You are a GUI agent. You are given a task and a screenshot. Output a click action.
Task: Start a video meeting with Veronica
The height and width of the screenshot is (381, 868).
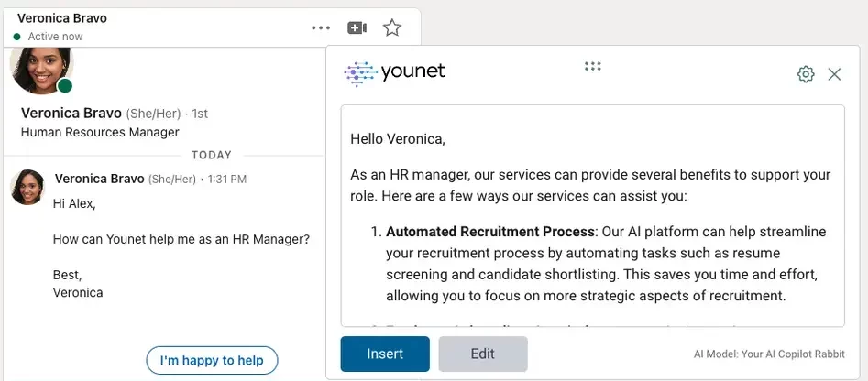[x=357, y=27]
